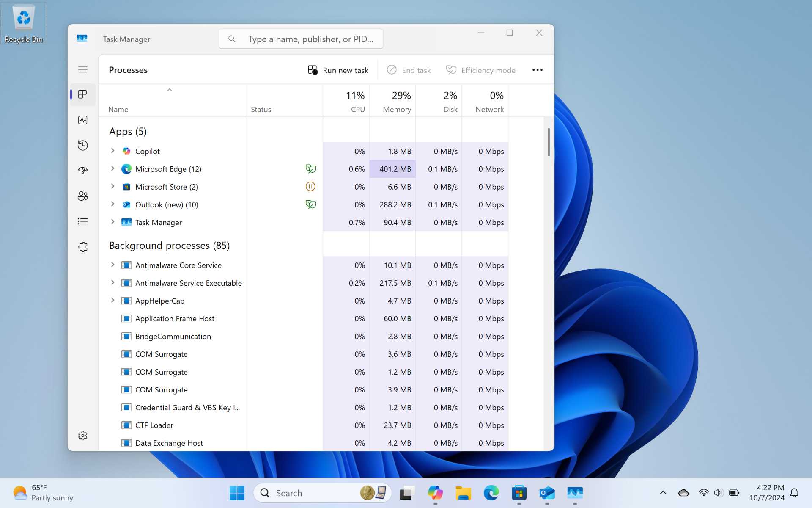
Task: Click the process search box
Action: (x=301, y=39)
